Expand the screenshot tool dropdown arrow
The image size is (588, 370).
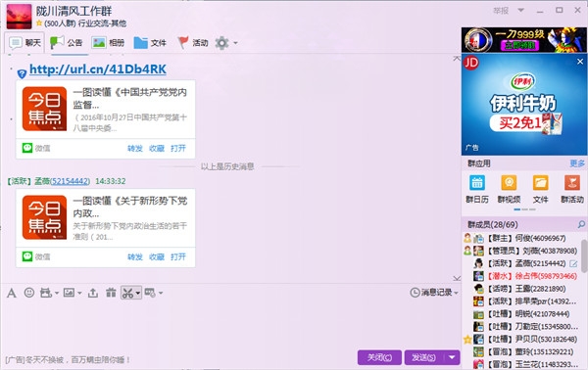pyautogui.click(x=138, y=293)
